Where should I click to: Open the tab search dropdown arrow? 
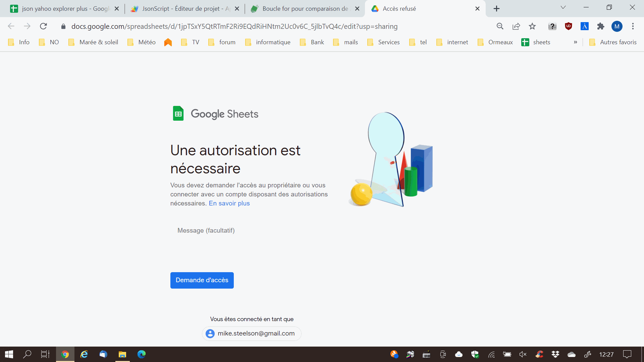[x=563, y=7]
